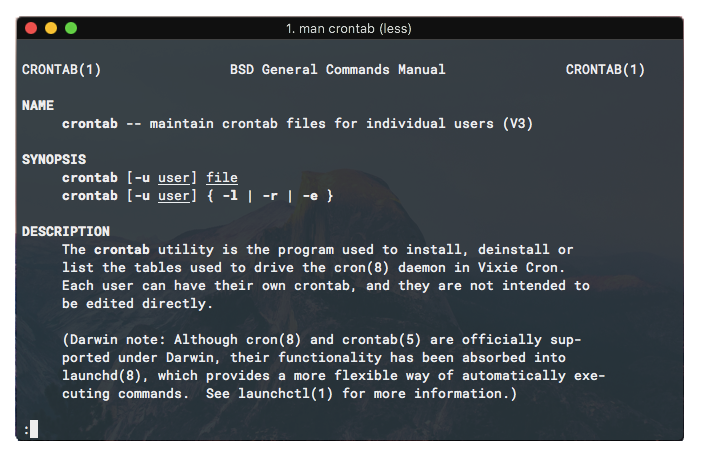Click the underlined 'file' argument in SYNOPSIS
This screenshot has width=702, height=461.
222,178
